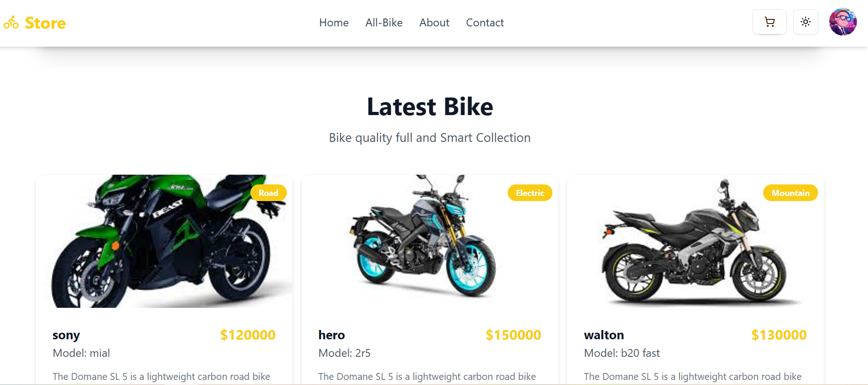The height and width of the screenshot is (385, 868).
Task: Open the All-Bike menu item
Action: click(384, 23)
